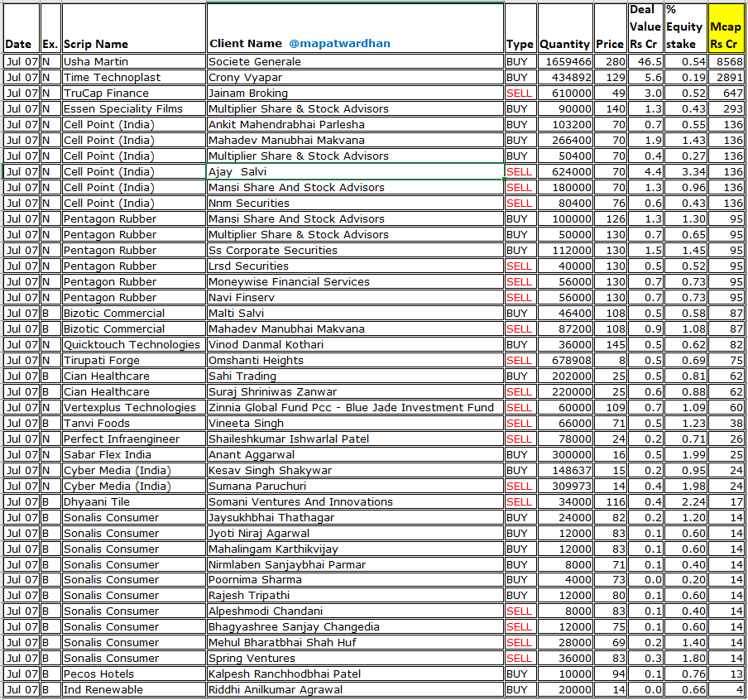Select the quantity cell '309973'
The image size is (748, 700).
pyautogui.click(x=565, y=487)
